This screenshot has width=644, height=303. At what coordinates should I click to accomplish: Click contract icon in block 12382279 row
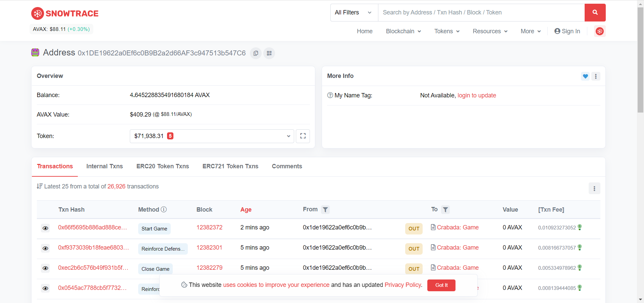click(x=433, y=267)
